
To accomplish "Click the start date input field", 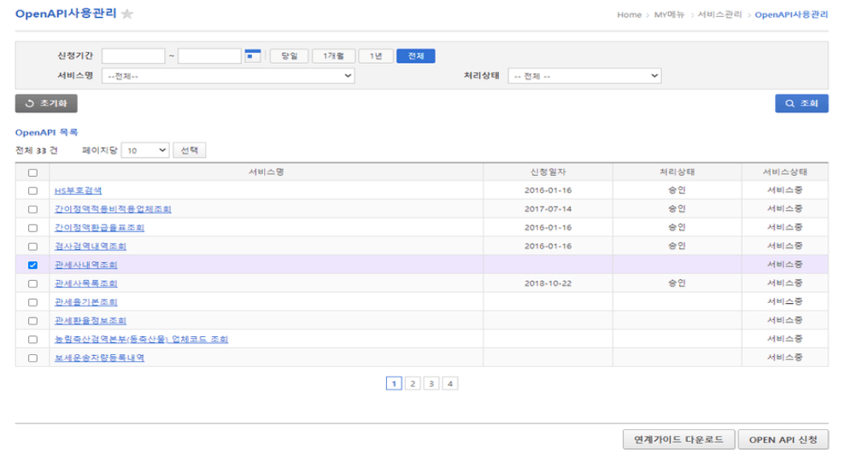I will coord(133,56).
